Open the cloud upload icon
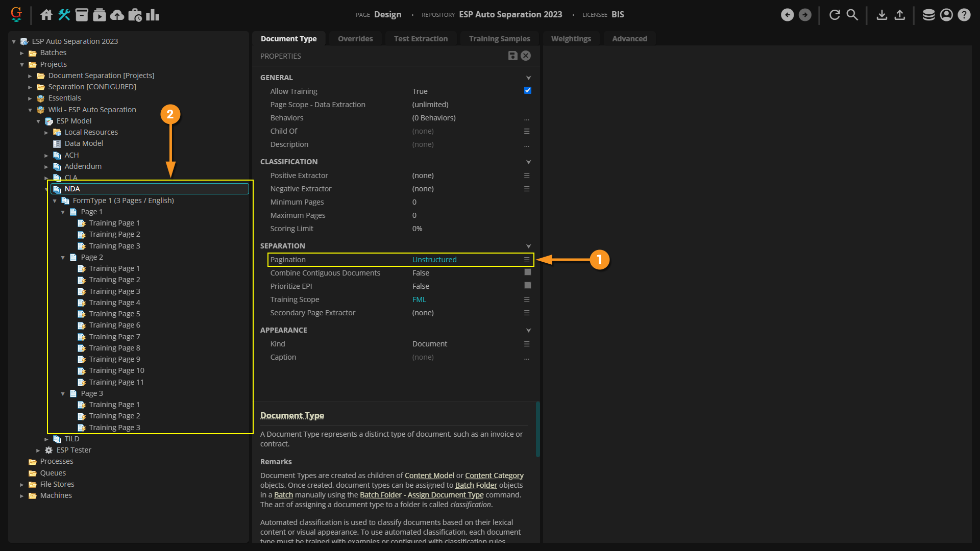The width and height of the screenshot is (980, 551). (117, 15)
